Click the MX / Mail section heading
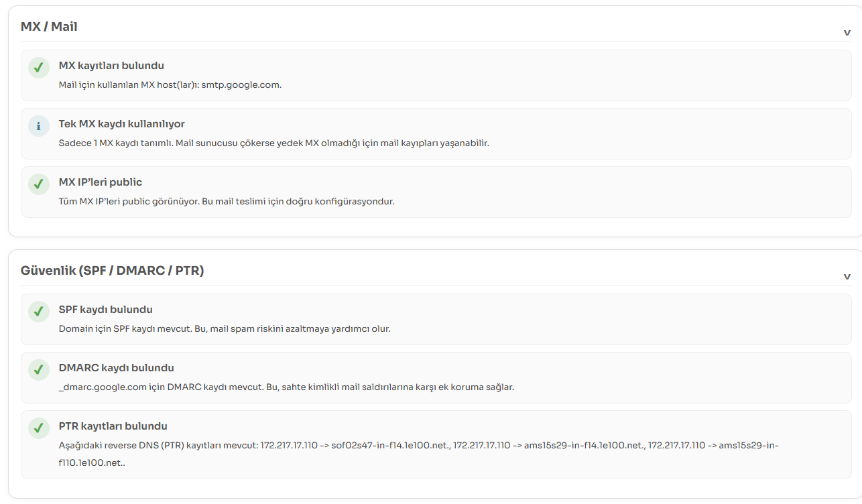 pos(49,27)
